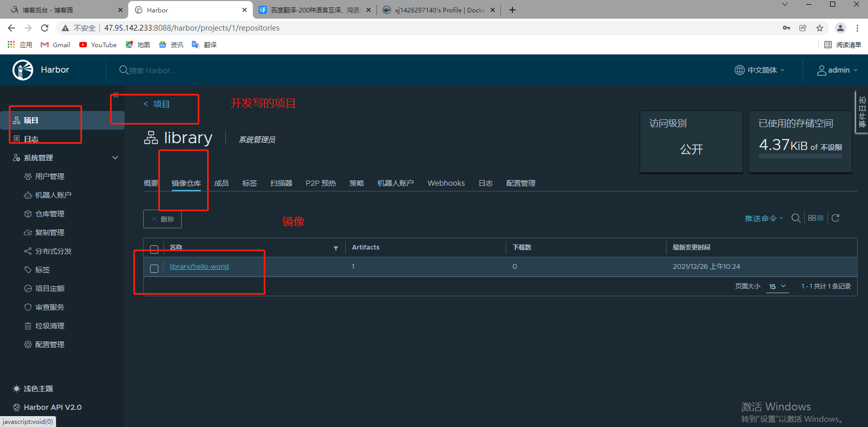Open the Chrome profile avatar

click(840, 28)
